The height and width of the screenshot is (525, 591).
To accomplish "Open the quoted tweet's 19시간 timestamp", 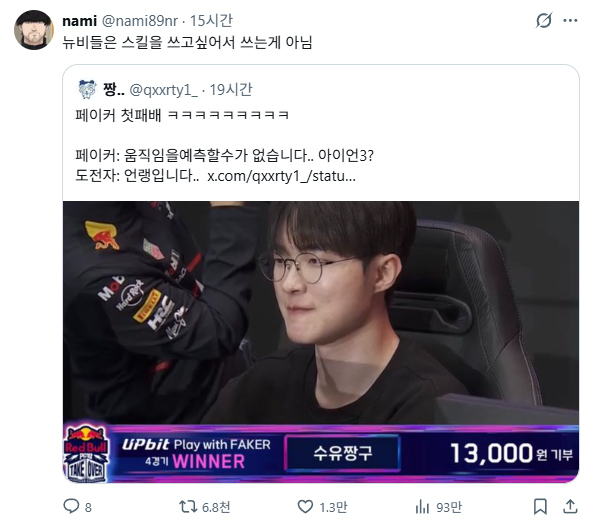I will [231, 90].
